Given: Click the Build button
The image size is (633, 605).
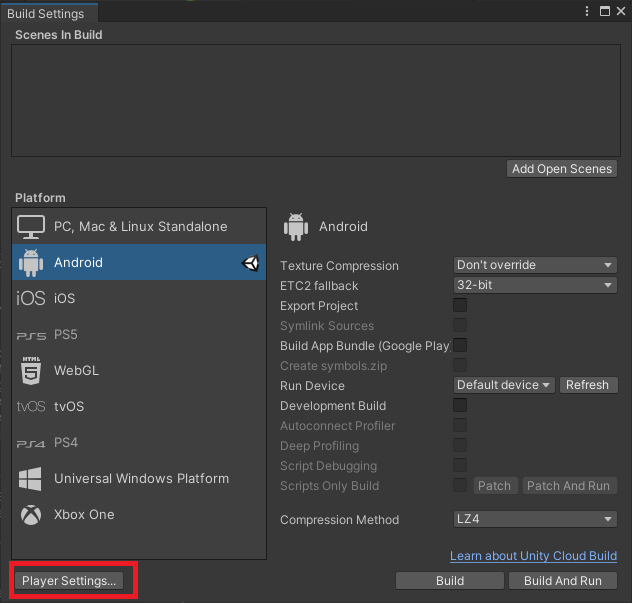Looking at the screenshot, I should coord(450,581).
